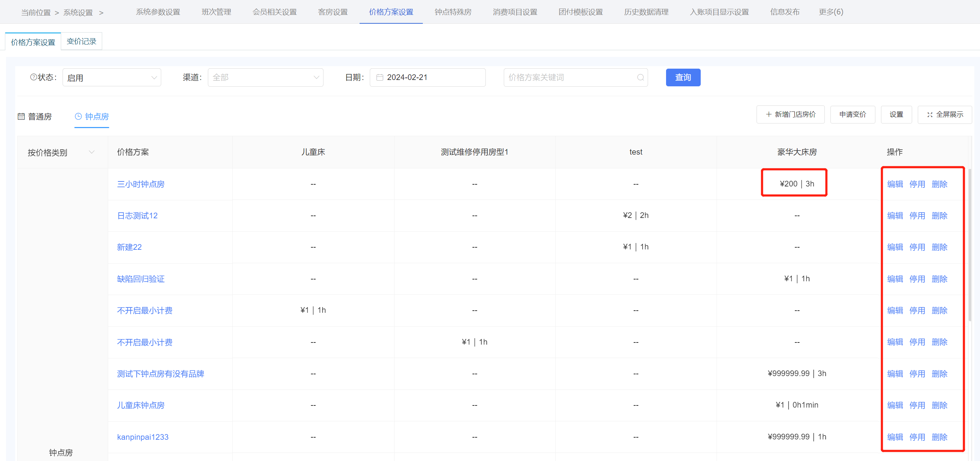
Task: Click 停用 for 三小时钟点房 row
Action: (x=917, y=184)
